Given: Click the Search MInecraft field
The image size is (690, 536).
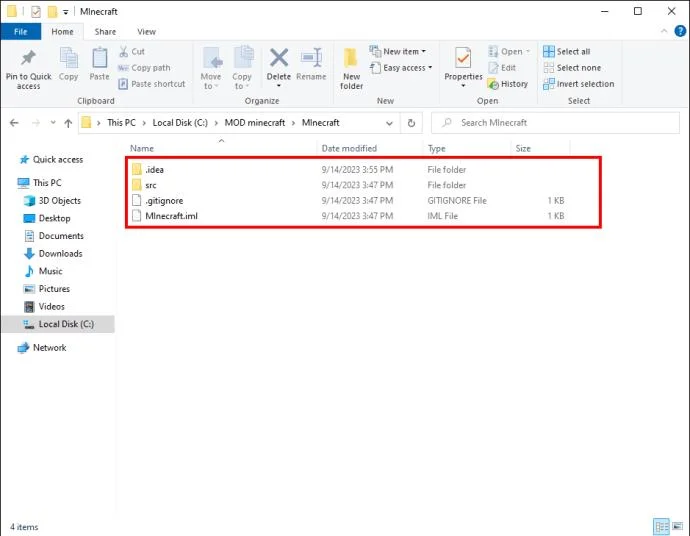Looking at the screenshot, I should (555, 123).
